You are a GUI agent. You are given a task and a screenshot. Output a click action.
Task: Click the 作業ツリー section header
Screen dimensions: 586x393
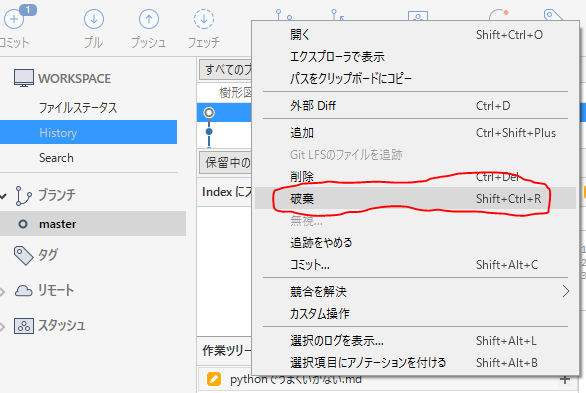tap(226, 350)
